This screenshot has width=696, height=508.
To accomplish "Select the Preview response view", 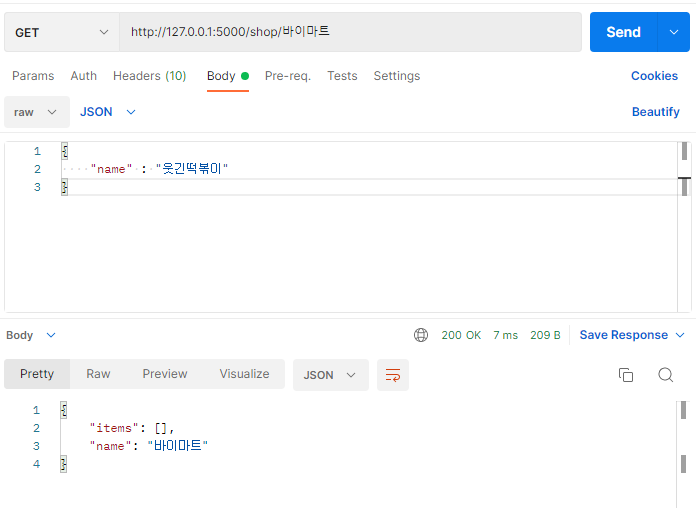I will coord(165,374).
